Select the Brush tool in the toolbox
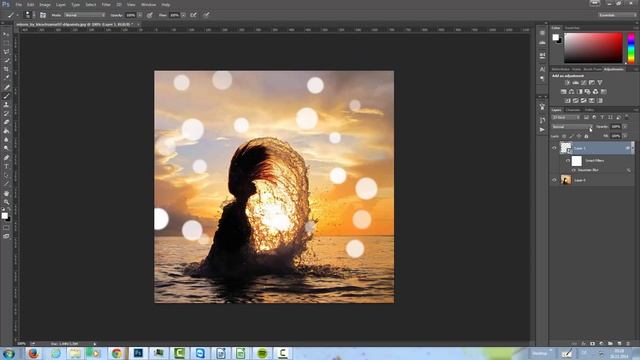The width and height of the screenshot is (640, 360). [x=6, y=96]
